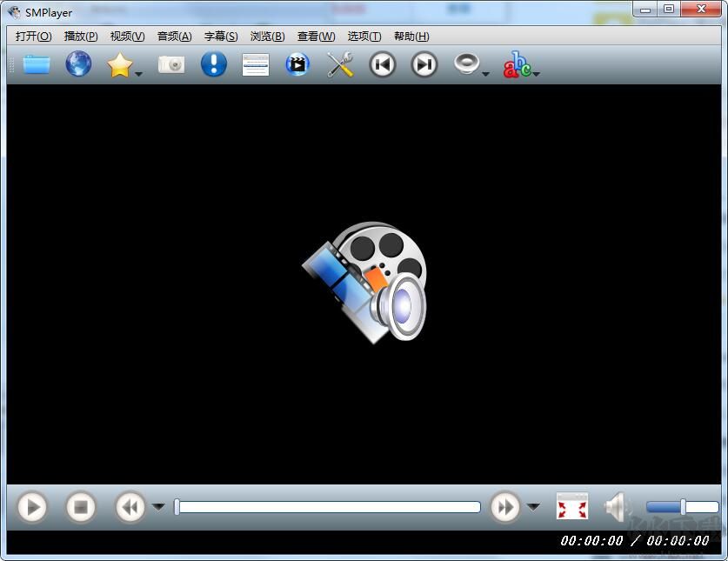Viewport: 728px width, 561px height.
Task: Stop playback with the stop button
Action: [81, 507]
